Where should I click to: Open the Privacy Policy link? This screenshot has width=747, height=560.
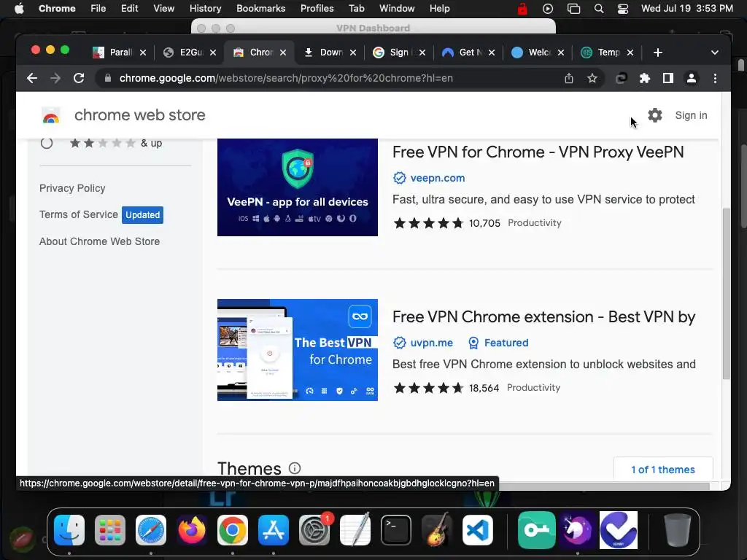(72, 188)
